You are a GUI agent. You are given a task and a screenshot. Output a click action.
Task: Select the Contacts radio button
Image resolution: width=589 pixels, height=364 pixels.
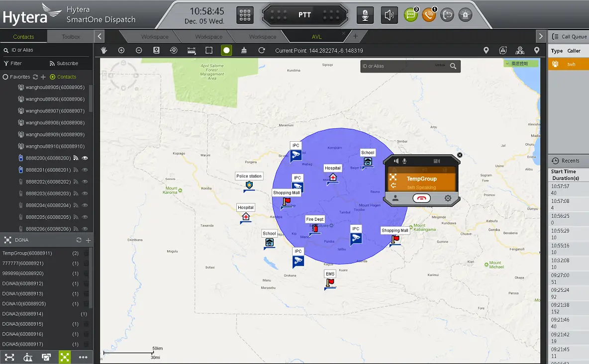(x=52, y=77)
